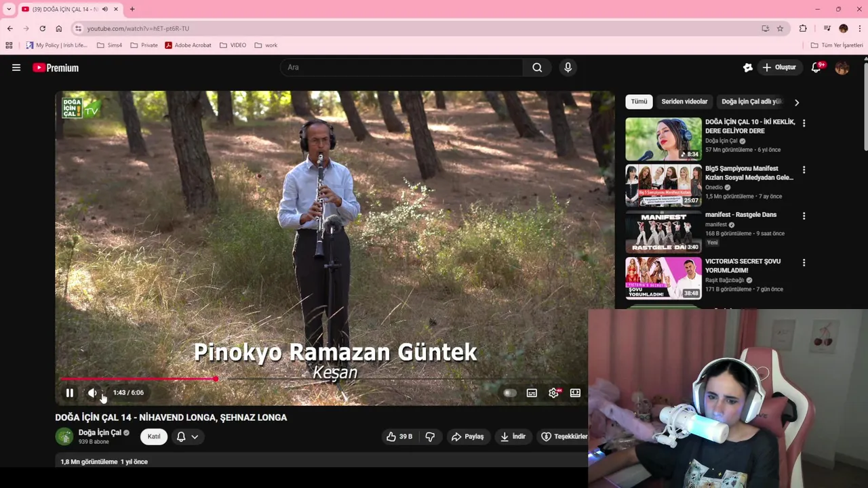Open the Oluştur create button

pyautogui.click(x=779, y=67)
